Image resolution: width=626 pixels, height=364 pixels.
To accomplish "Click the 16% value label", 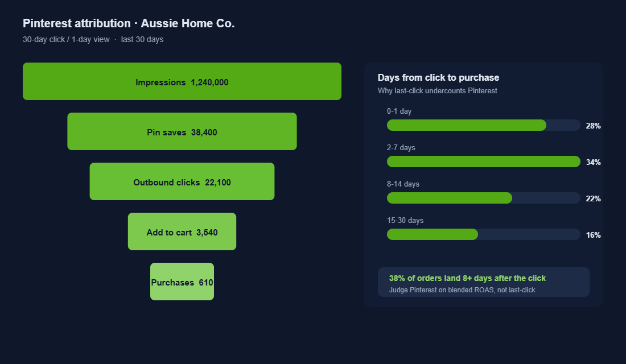I will pyautogui.click(x=593, y=235).
